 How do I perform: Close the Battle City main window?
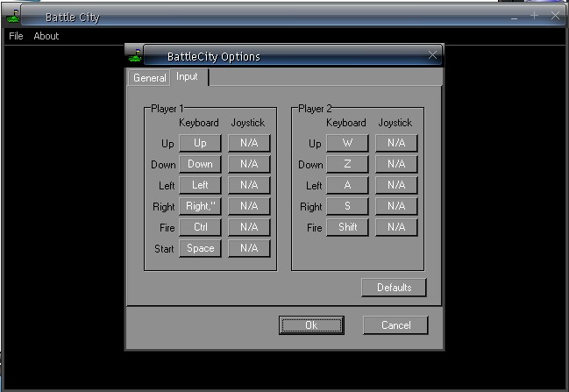(x=555, y=16)
